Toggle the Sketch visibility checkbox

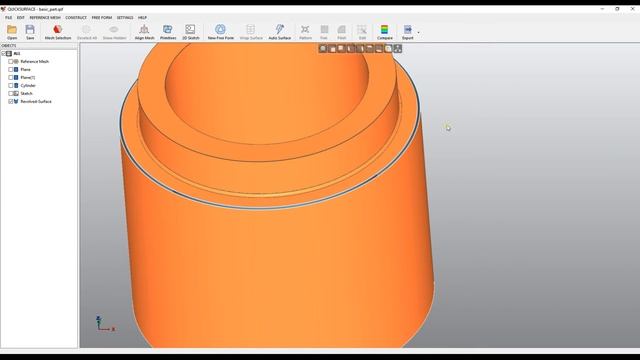pos(11,93)
